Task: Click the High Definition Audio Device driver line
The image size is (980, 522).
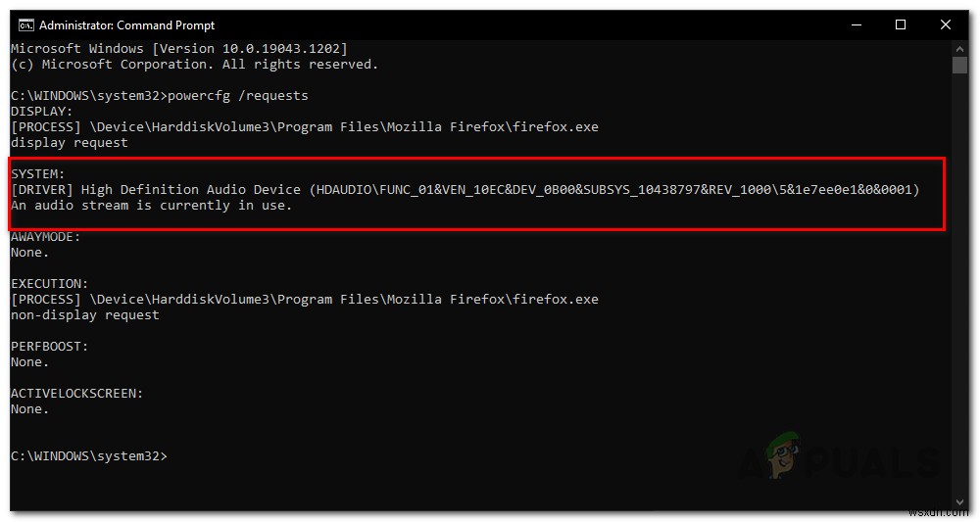Action: click(465, 190)
